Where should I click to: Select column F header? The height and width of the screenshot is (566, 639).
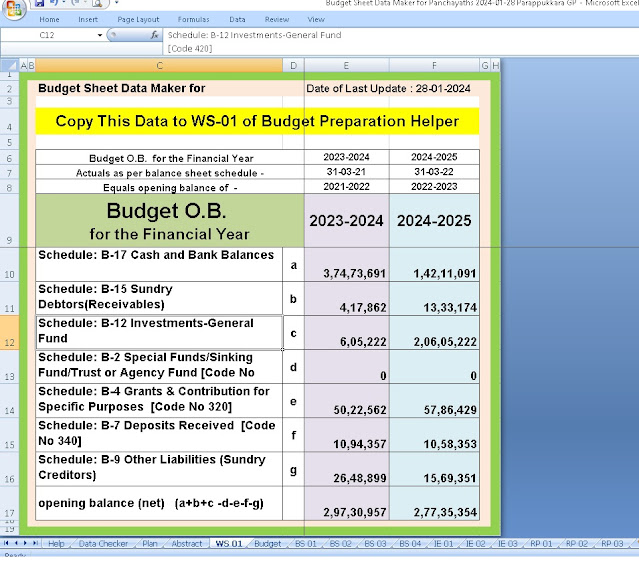(x=434, y=65)
